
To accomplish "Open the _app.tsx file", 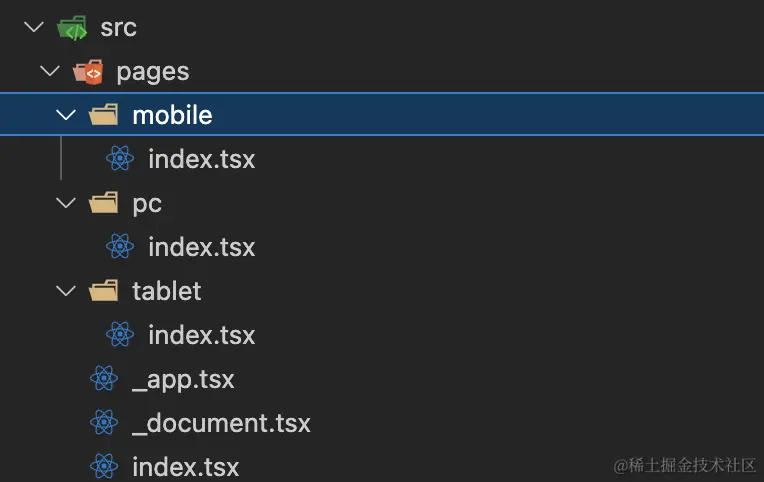I will pyautogui.click(x=183, y=379).
